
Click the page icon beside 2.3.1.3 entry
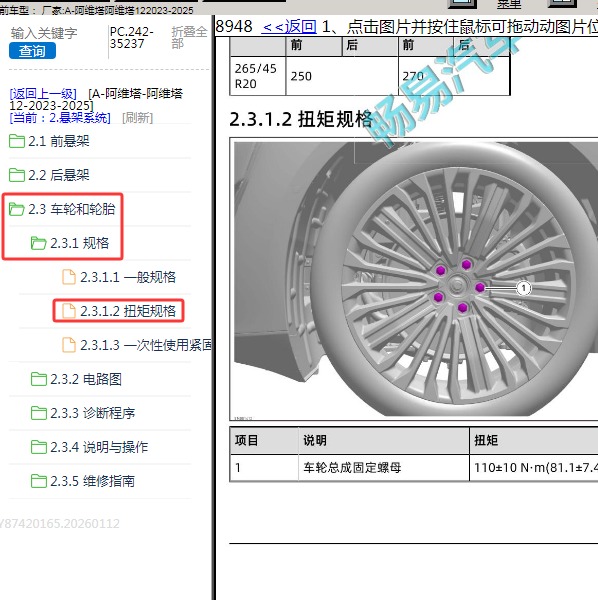69,345
